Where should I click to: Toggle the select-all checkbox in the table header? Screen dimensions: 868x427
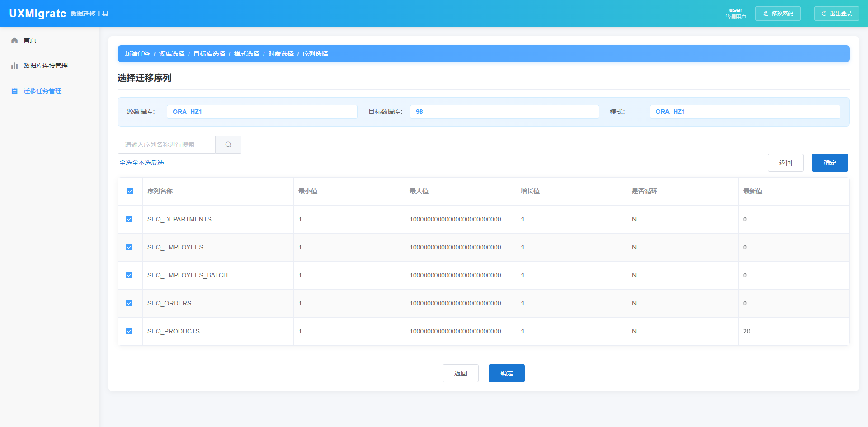click(x=130, y=191)
